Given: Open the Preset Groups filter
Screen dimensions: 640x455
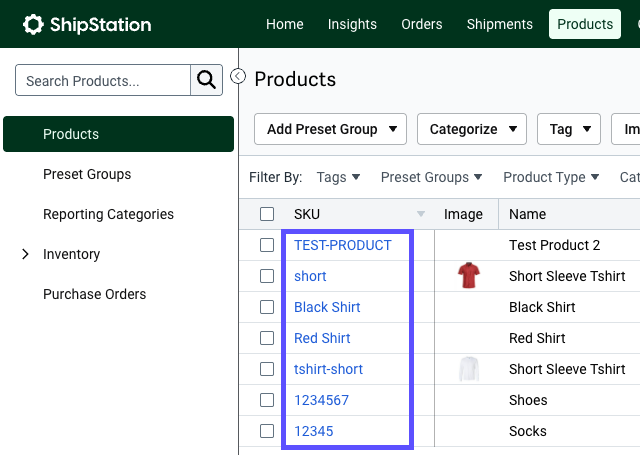Looking at the screenshot, I should (x=431, y=177).
